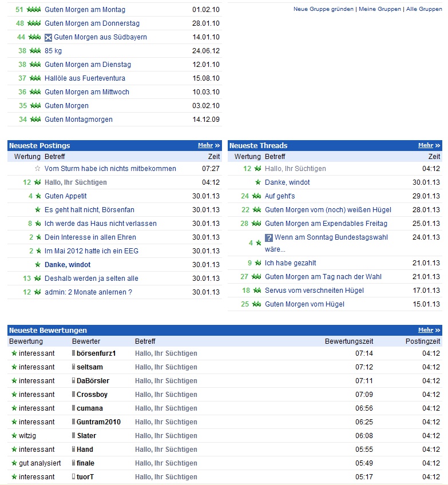Click the Bewertungszeit column header
Screen dimensions: 448x485
pyautogui.click(x=348, y=341)
